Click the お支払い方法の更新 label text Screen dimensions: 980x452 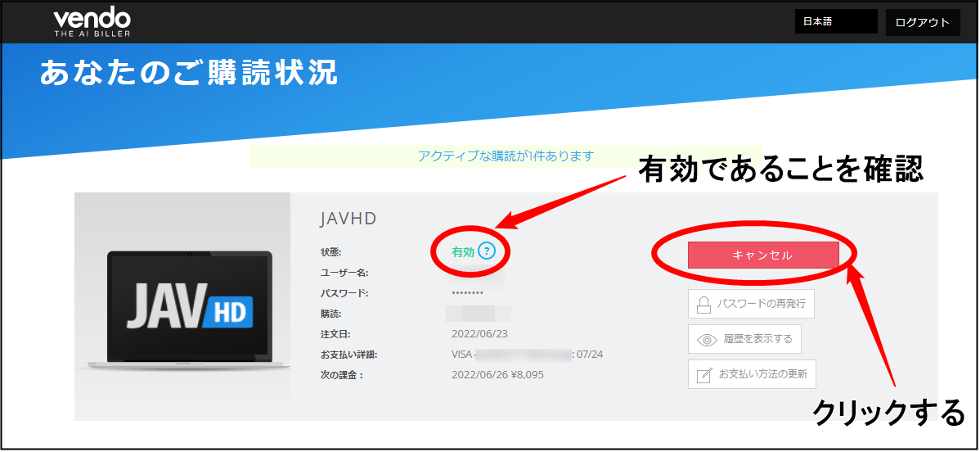[762, 374]
